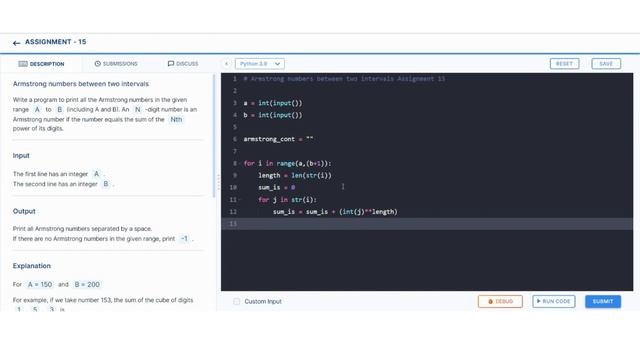Click code line 'sum_is = 0'
The image size is (640, 360).
point(277,187)
